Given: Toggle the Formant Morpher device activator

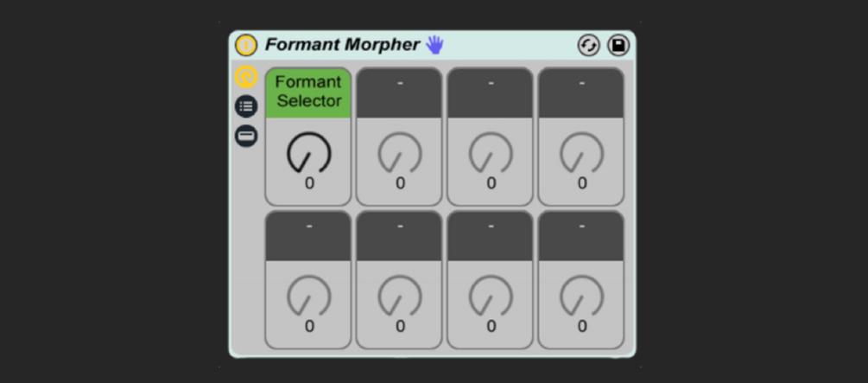Looking at the screenshot, I should 246,45.
